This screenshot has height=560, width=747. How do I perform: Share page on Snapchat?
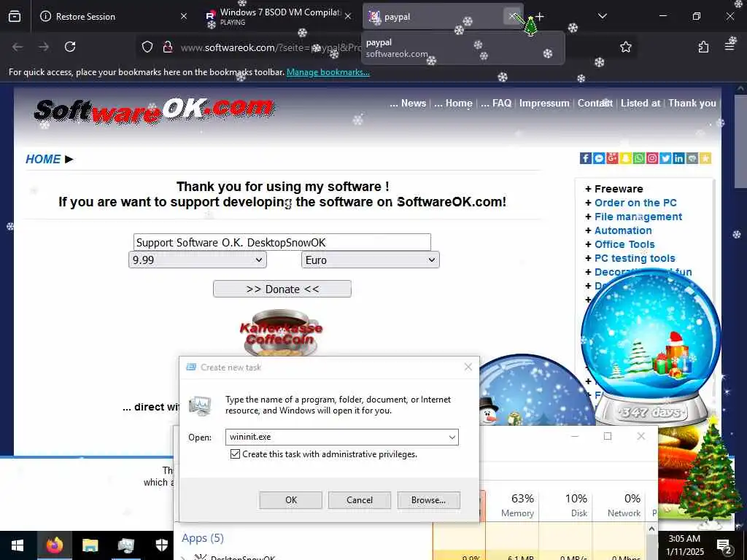625,158
